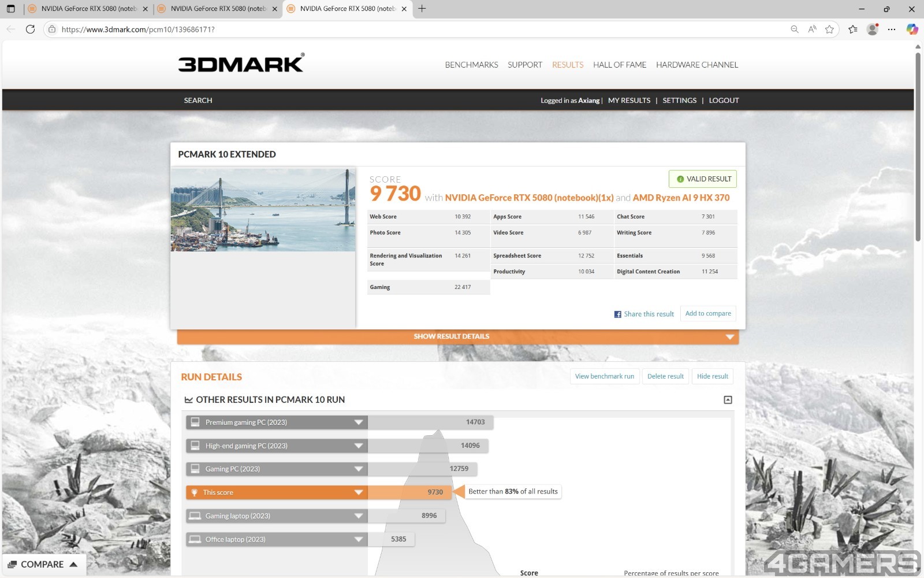Click the bridge benchmark thumbnail
This screenshot has width=924, height=578.
[263, 210]
